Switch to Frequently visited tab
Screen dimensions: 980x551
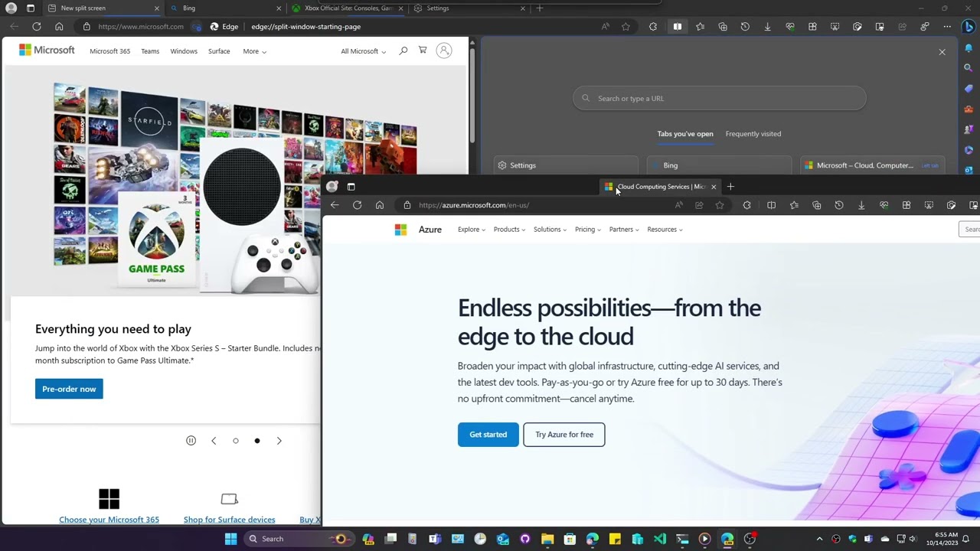[x=753, y=134]
